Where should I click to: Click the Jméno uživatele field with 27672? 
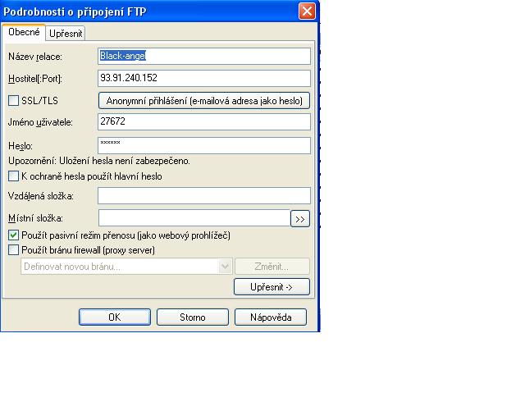point(204,121)
